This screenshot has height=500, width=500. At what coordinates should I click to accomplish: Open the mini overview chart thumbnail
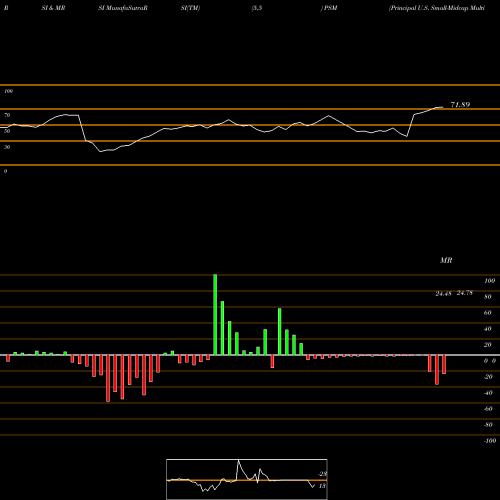click(247, 479)
